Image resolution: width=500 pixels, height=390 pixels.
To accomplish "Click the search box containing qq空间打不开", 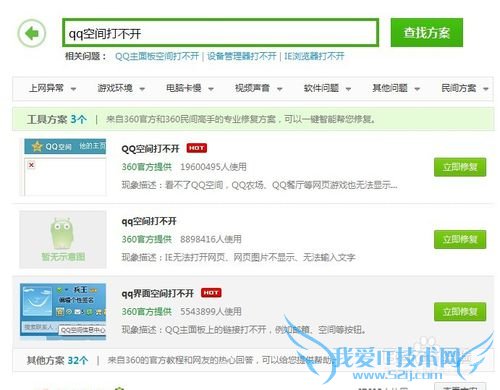I will 220,33.
